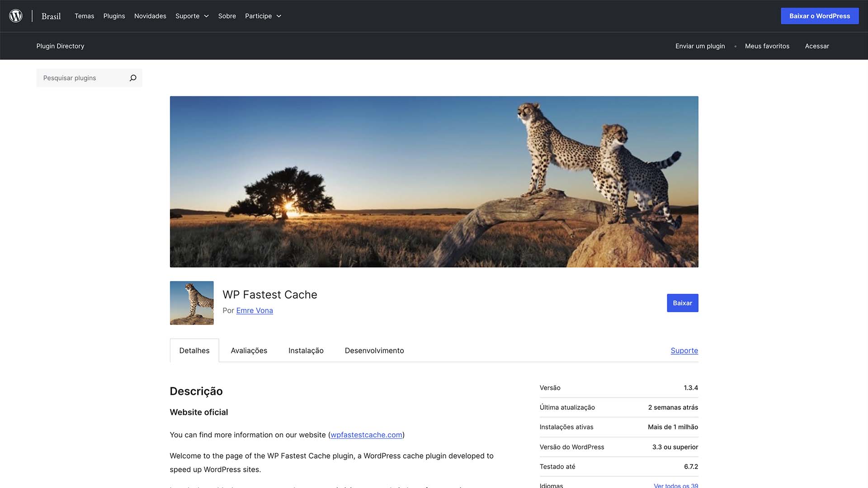868x488 pixels.
Task: Click the Versão do WordPress label
Action: tap(571, 447)
